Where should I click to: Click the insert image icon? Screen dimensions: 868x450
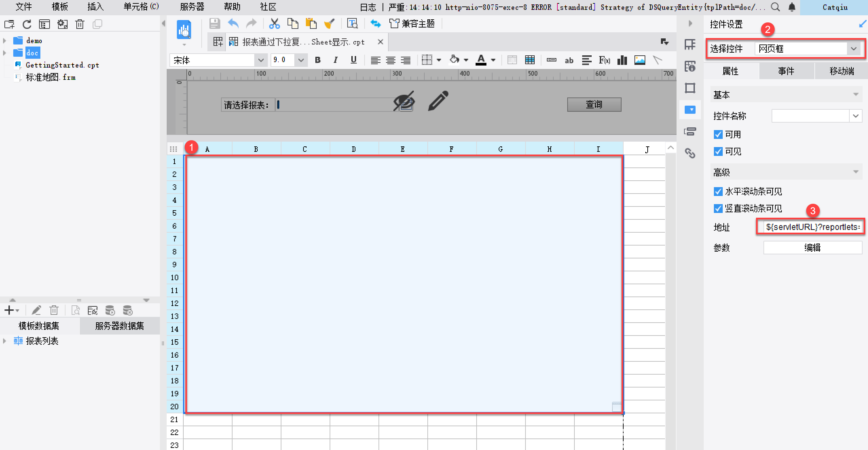(x=640, y=60)
